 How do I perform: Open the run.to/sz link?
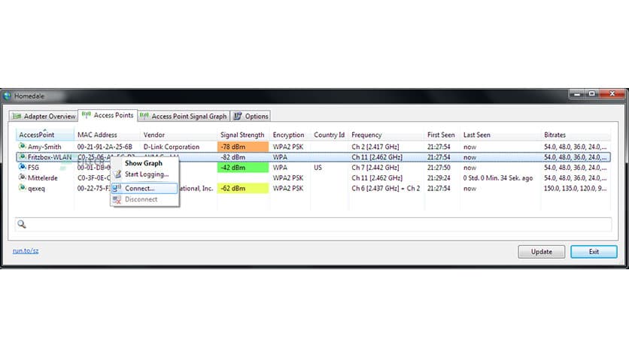[26, 250]
